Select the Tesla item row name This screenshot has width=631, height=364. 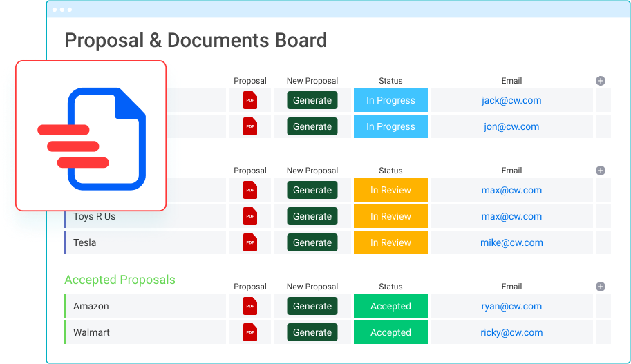click(85, 242)
